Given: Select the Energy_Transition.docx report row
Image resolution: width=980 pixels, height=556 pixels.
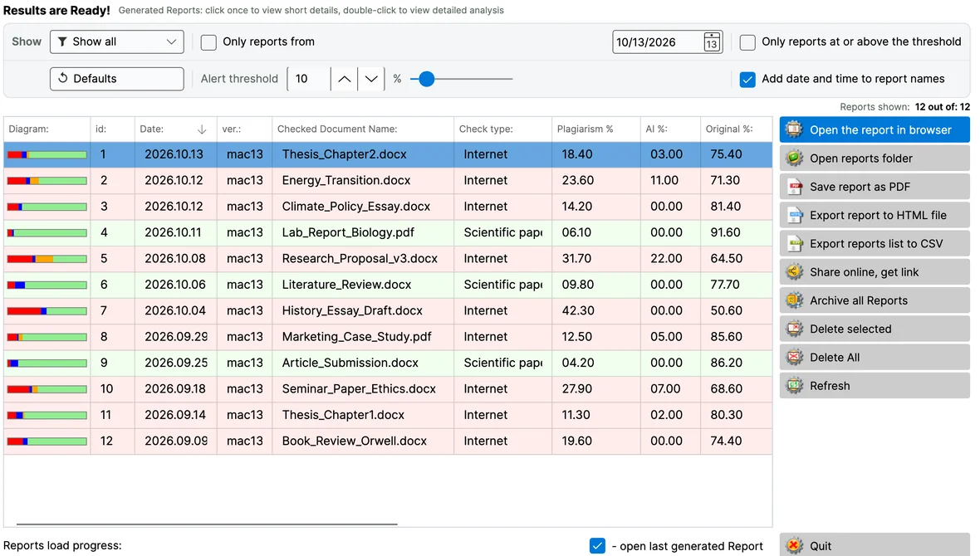Looking at the screenshot, I should click(388, 181).
